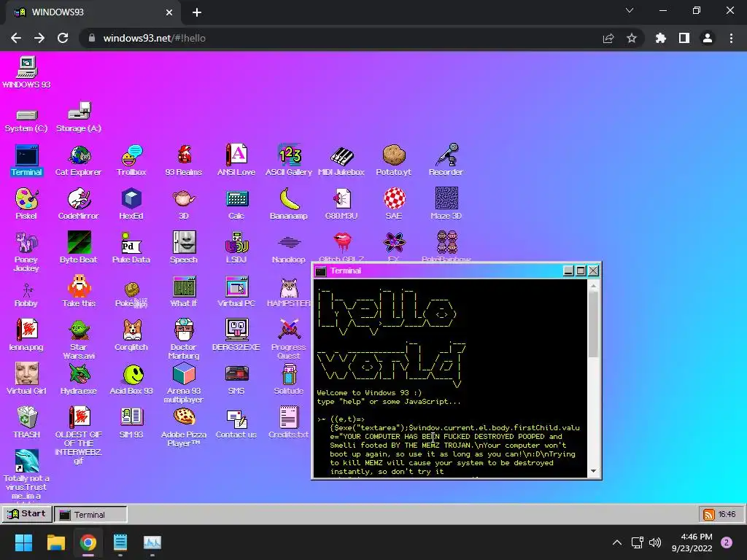Open the System (C:) drive icon
Screen dimensions: 747x560
click(x=27, y=115)
